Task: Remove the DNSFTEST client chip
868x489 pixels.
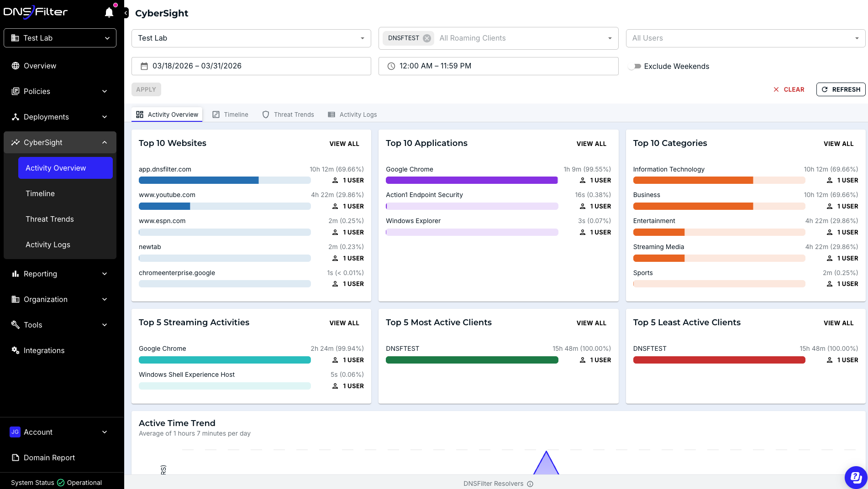Action: [x=427, y=38]
